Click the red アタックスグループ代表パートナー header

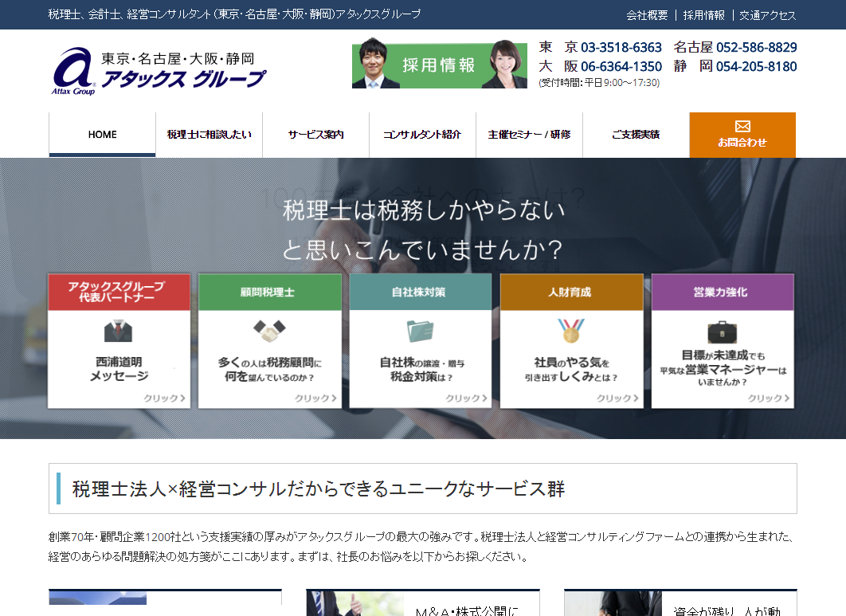pyautogui.click(x=119, y=292)
